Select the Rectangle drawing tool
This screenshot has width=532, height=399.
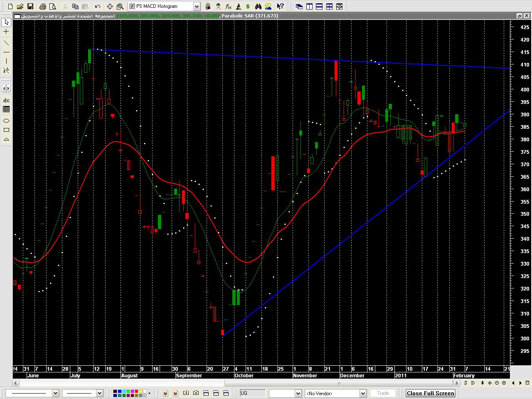6,130
